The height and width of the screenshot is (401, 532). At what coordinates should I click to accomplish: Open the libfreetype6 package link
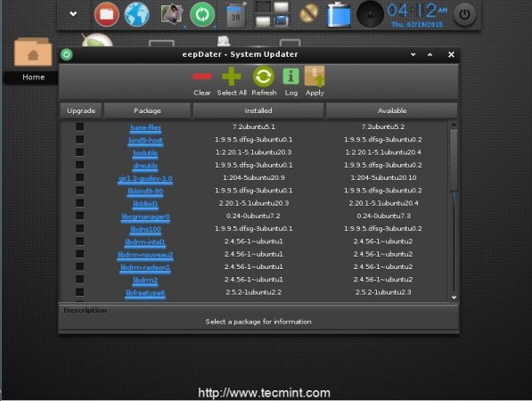point(145,293)
